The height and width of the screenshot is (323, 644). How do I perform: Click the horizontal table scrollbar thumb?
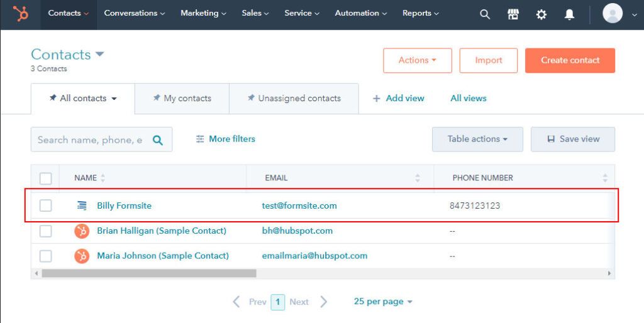click(x=149, y=273)
